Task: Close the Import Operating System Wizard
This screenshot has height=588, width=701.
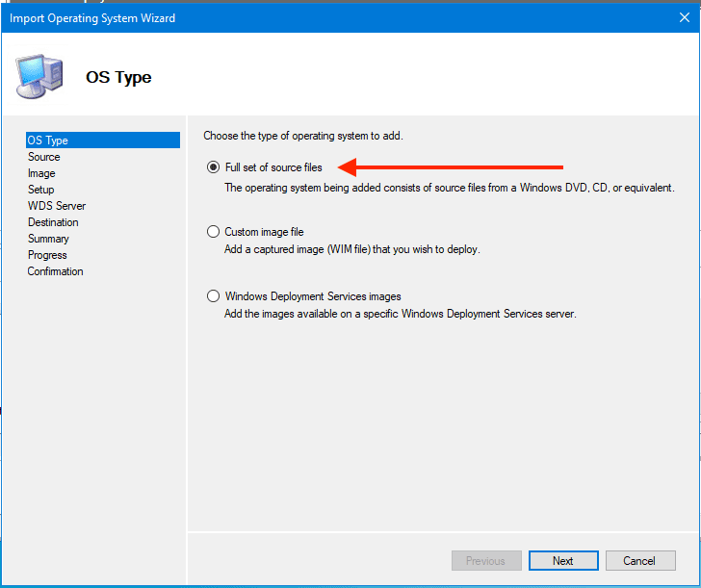Action: (x=684, y=17)
